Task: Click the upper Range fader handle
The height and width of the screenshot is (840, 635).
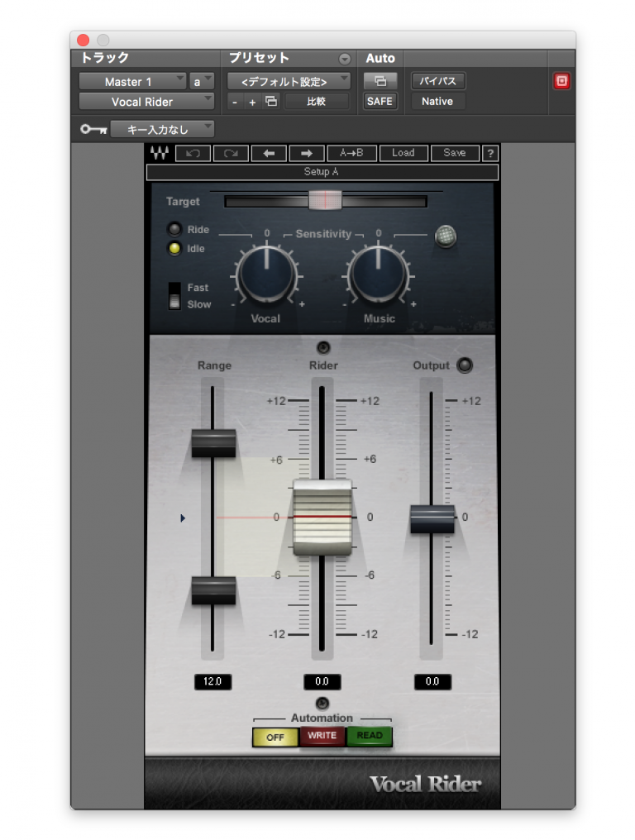Action: [214, 443]
